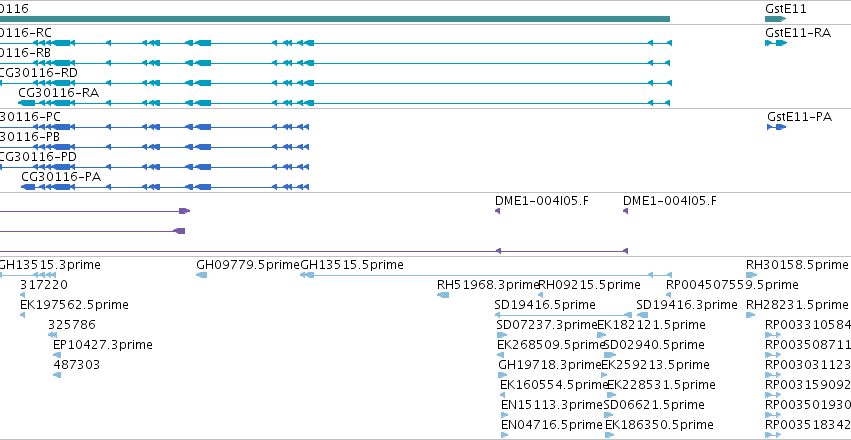The image size is (851, 440).
Task: Click the RP003031123 feature label
Action: pyautogui.click(x=808, y=365)
